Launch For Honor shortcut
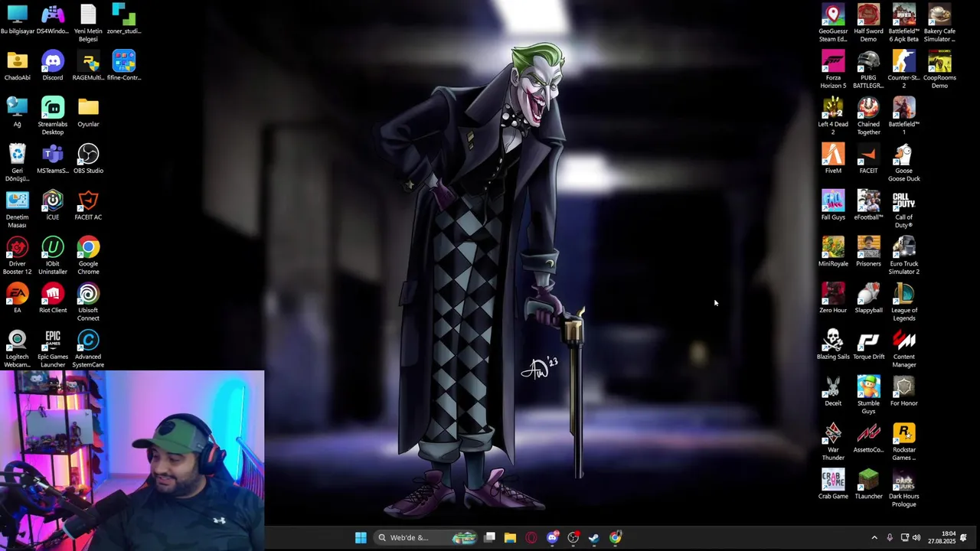This screenshot has width=980, height=551. [x=904, y=391]
